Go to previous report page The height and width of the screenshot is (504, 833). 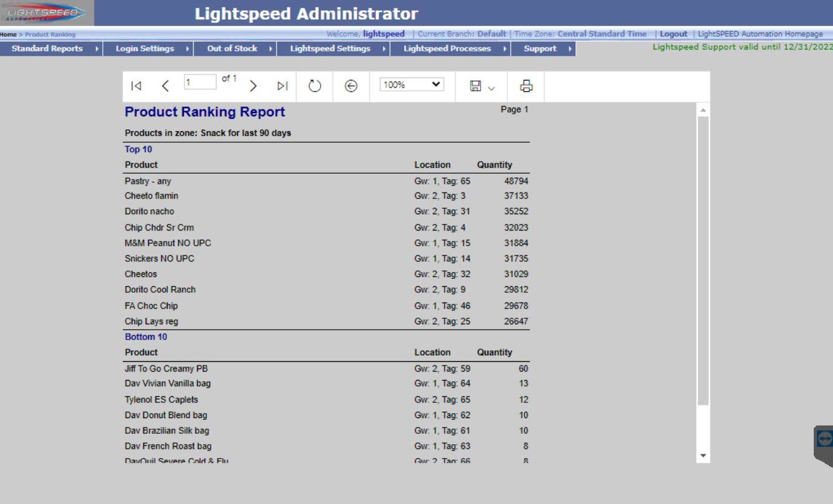[166, 87]
